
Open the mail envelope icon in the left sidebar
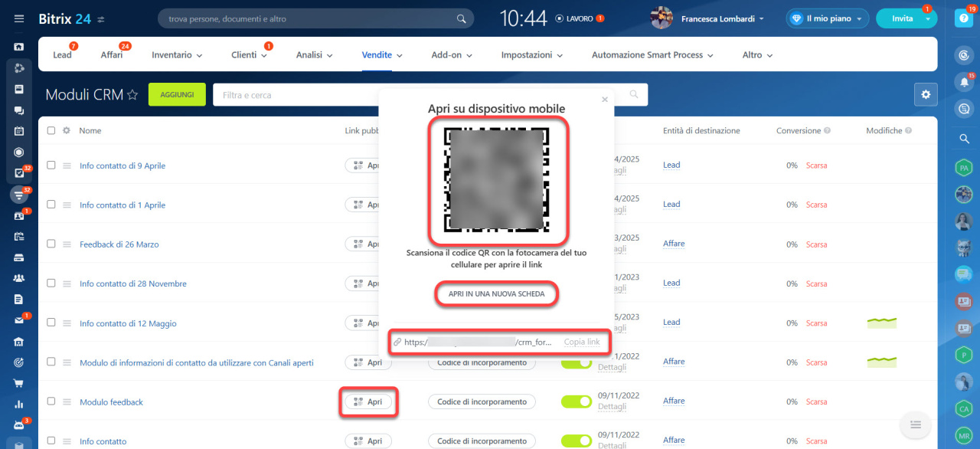coord(19,320)
